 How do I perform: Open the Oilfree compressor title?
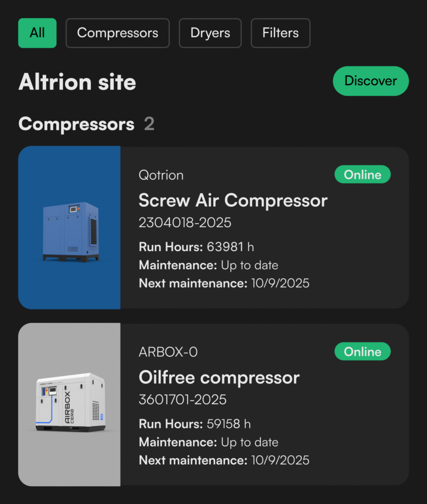pos(219,378)
